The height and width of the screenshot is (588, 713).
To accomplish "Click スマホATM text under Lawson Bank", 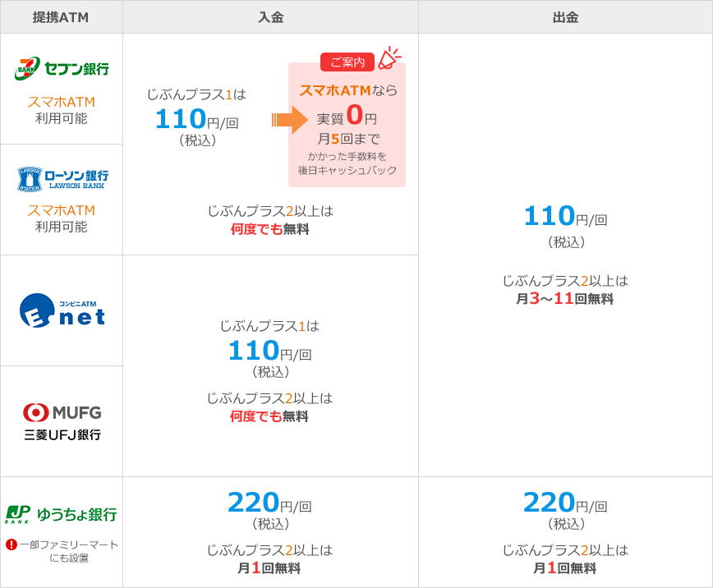I will pyautogui.click(x=62, y=210).
